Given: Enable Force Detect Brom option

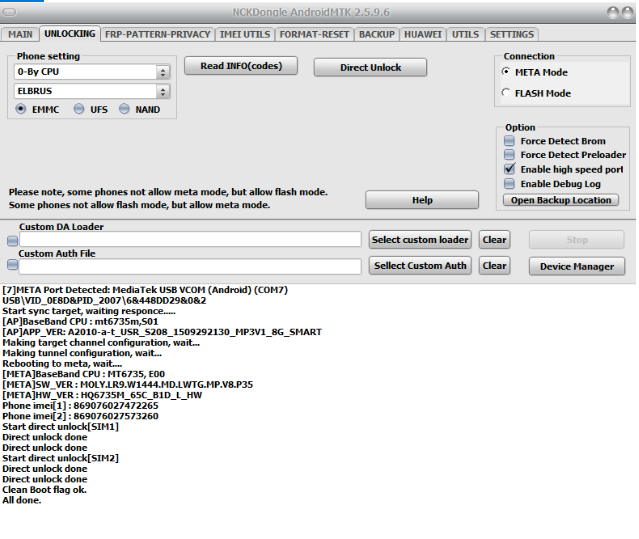Looking at the screenshot, I should pyautogui.click(x=509, y=141).
